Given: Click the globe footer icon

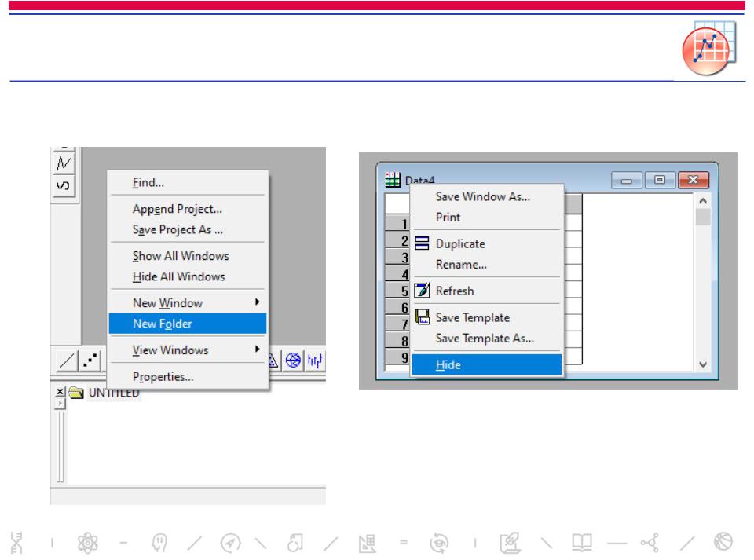Looking at the screenshot, I should click(723, 542).
